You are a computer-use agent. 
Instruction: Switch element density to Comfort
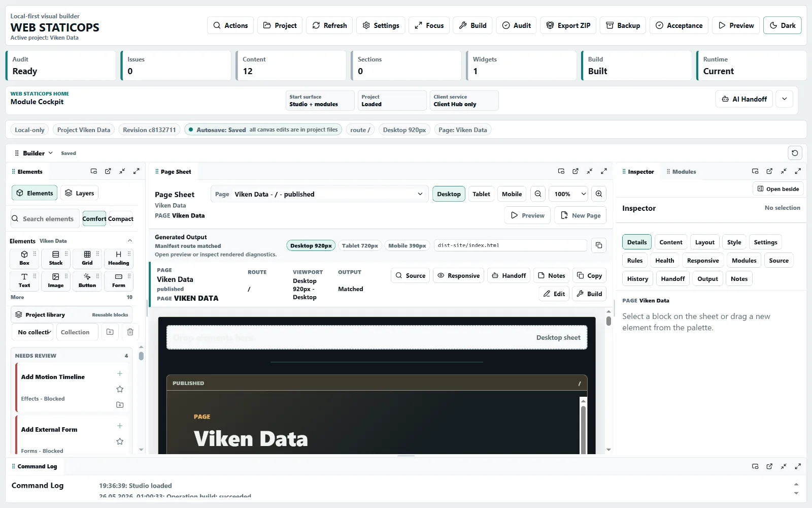point(94,218)
